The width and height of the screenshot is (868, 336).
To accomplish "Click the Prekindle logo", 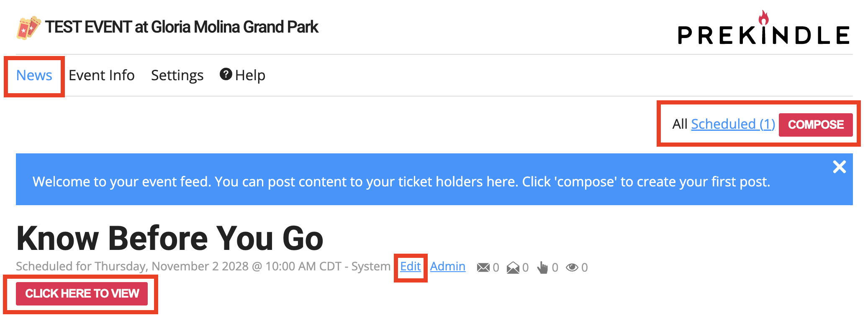I will [x=764, y=28].
